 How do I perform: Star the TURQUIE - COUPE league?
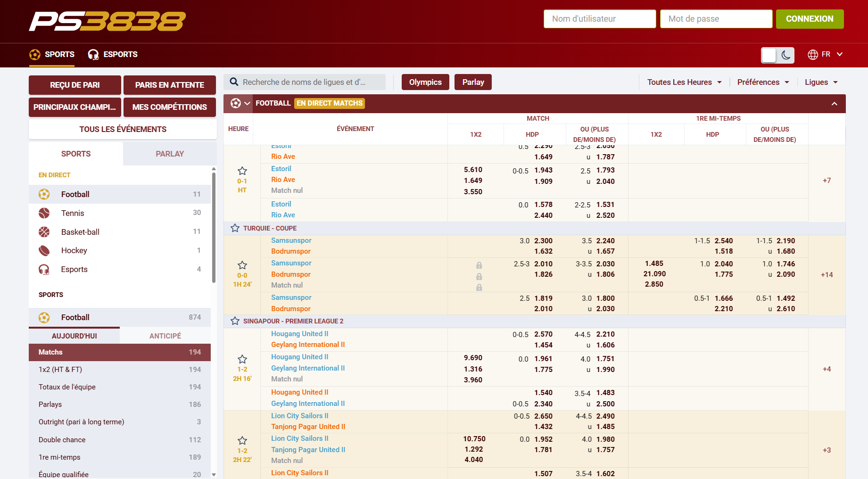(x=235, y=228)
